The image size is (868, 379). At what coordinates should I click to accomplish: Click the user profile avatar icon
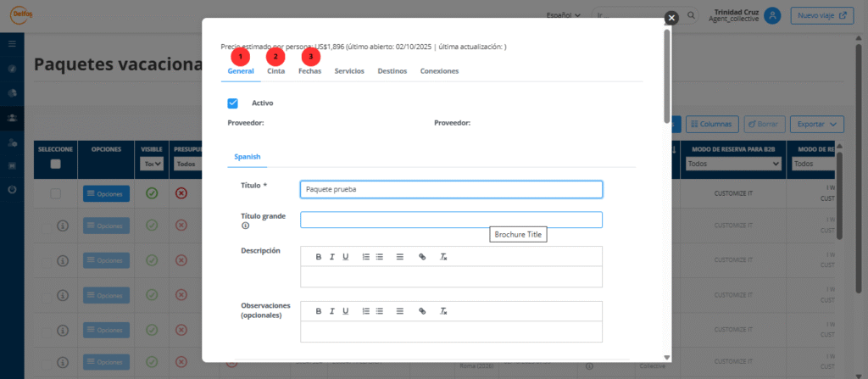pos(771,15)
